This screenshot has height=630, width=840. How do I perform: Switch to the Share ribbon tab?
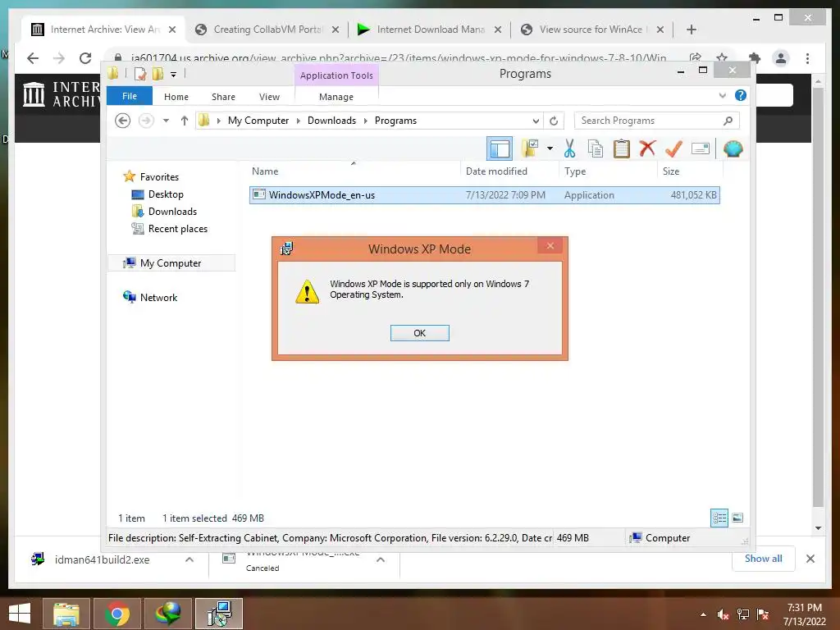click(x=223, y=97)
